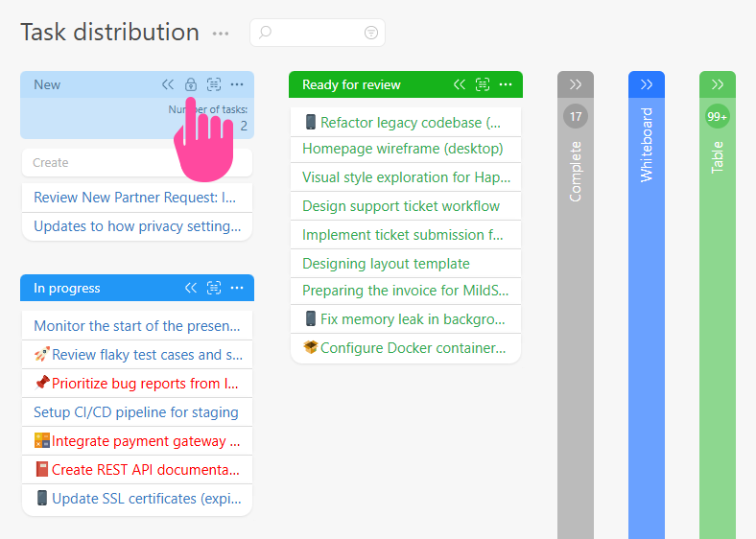
Task: Click the lock icon in New column header
Action: pyautogui.click(x=191, y=84)
